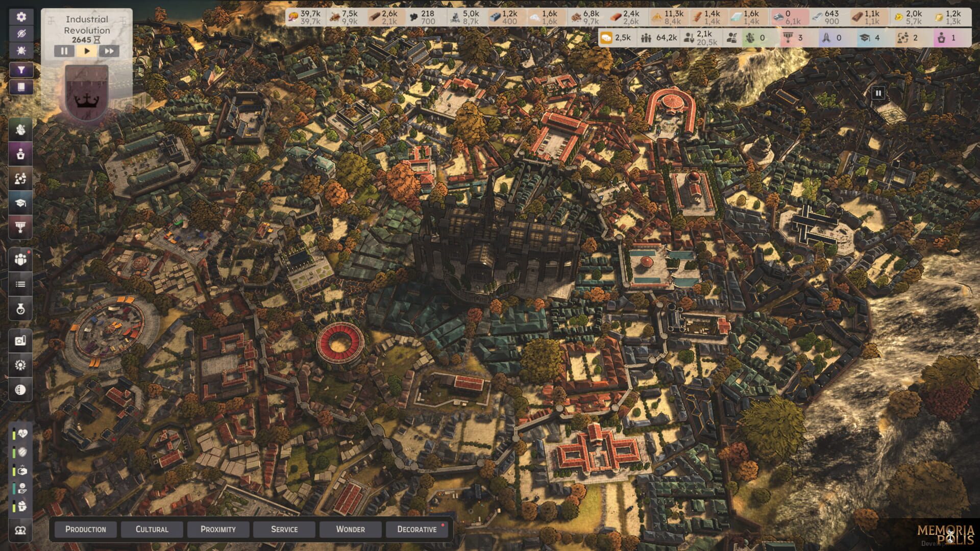Click the food resource showing 39,7k
Image resolution: width=980 pixels, height=551 pixels.
coord(305,17)
